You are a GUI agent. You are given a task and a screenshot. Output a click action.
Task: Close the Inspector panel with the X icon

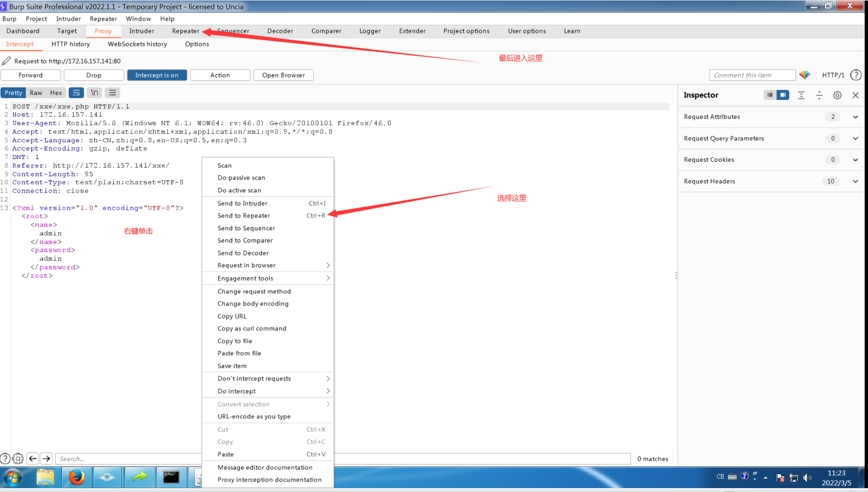[x=856, y=95]
